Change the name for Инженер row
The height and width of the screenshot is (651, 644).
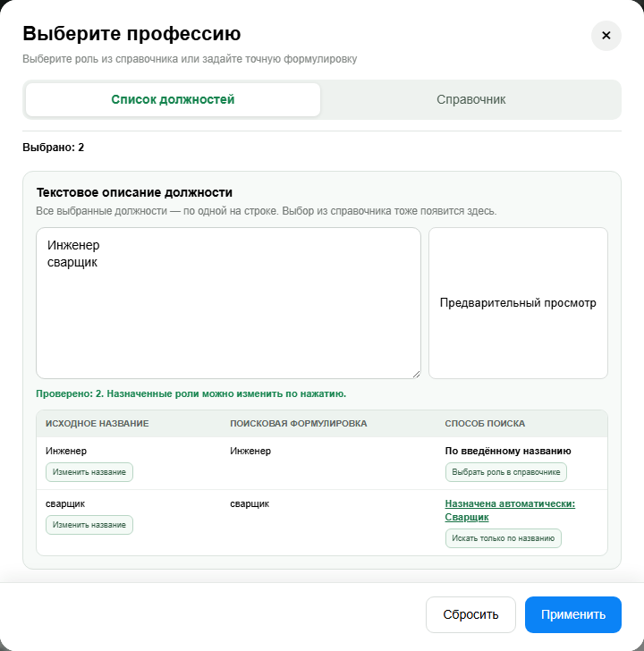[89, 472]
